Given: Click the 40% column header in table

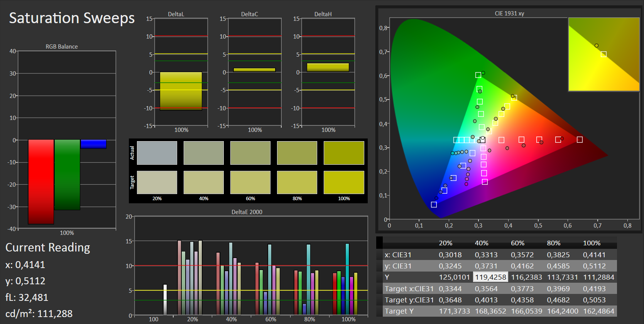Looking at the screenshot, I should pos(482,243).
